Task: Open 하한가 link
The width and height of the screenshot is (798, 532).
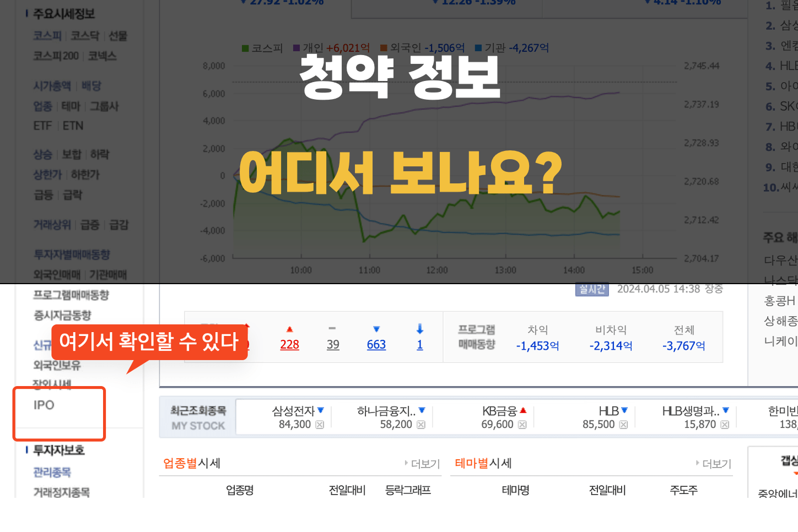Action: (x=85, y=175)
